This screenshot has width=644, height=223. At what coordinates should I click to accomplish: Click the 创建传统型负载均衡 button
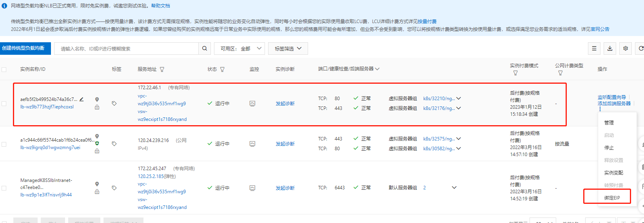25,48
